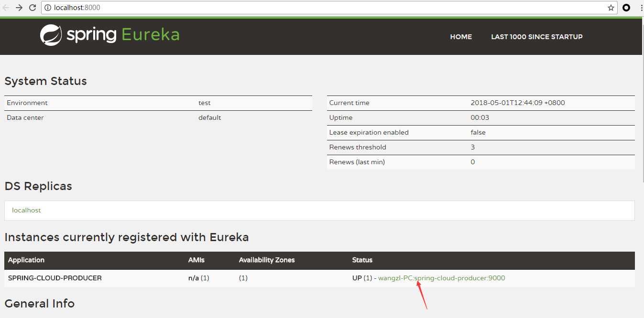Select the n/a (1) AMIs cell

(199, 278)
